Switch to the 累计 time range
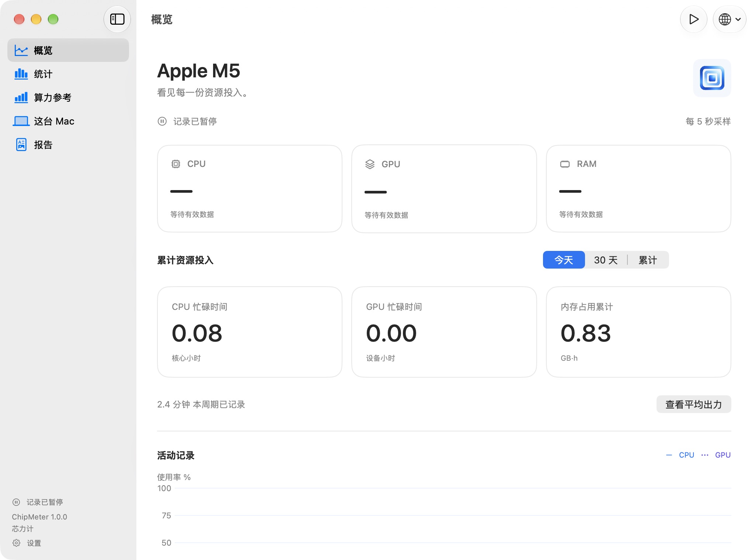 (x=648, y=260)
